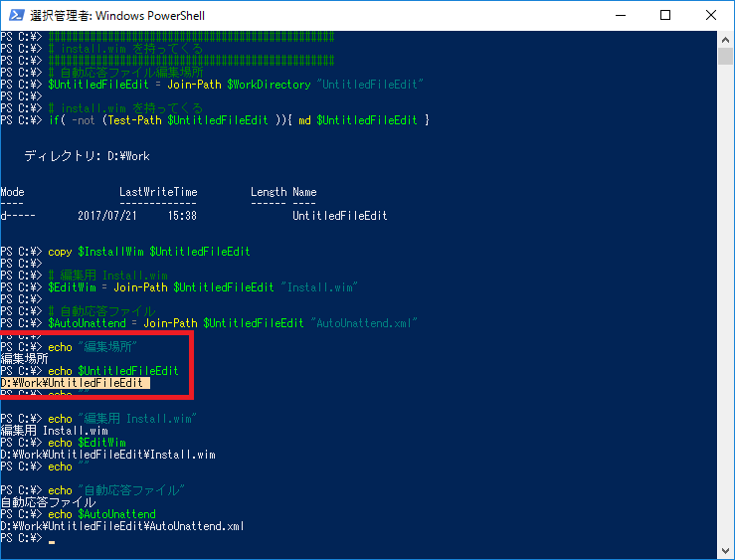
Task: Click the 'Name' column header
Action: 304,192
